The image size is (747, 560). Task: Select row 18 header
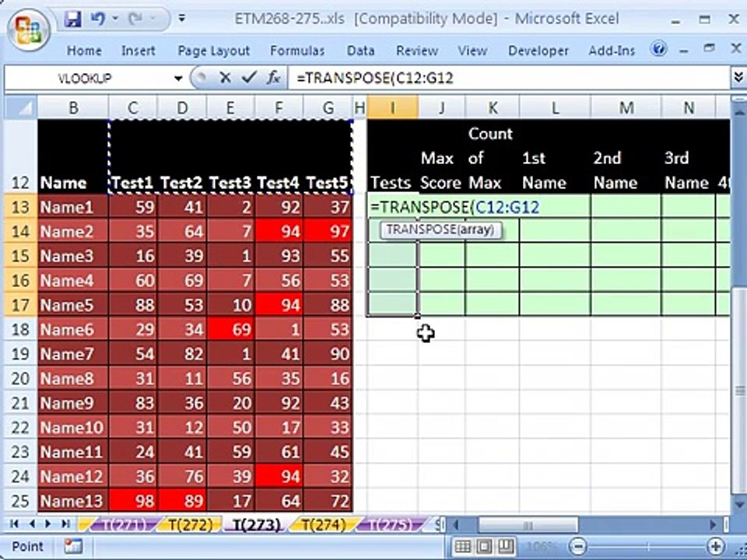click(20, 329)
